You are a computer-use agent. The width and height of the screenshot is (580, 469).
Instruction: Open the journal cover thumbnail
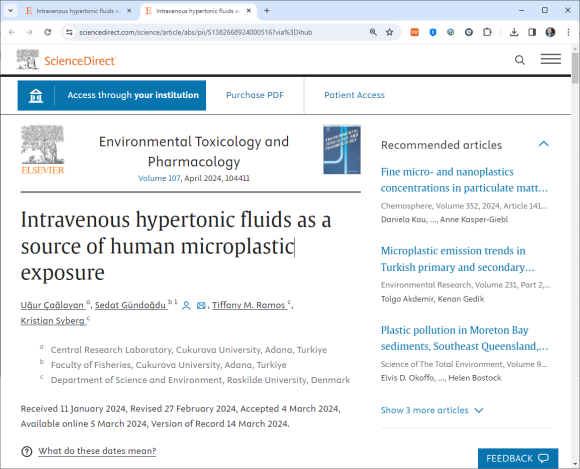[342, 149]
